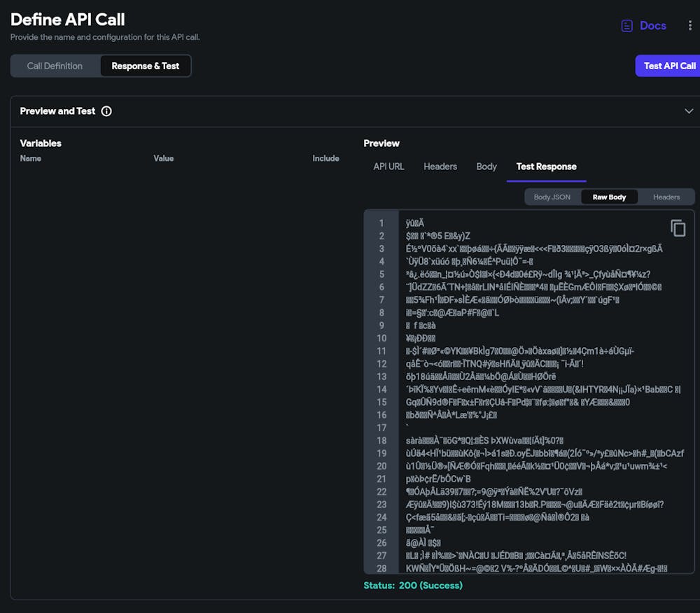
Task: Click the Preview heading
Action: 381,143
